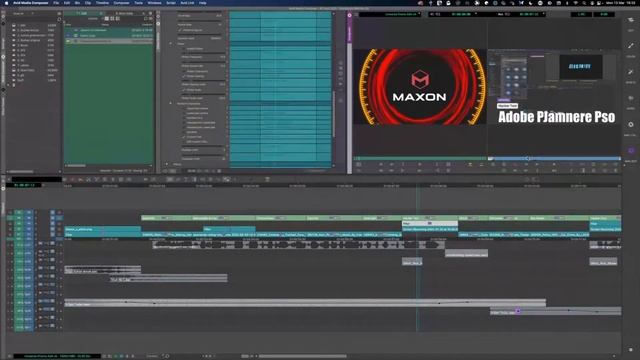Click the timeline playhead on the timecode ruler
Viewport: 640px width, 360px height.
417,186
